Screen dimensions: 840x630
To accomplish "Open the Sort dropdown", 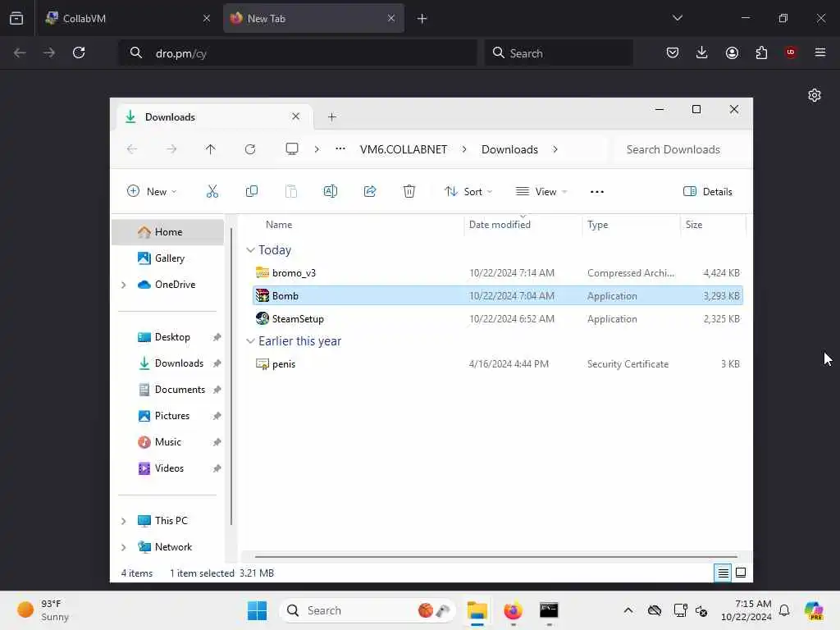I will click(x=468, y=191).
